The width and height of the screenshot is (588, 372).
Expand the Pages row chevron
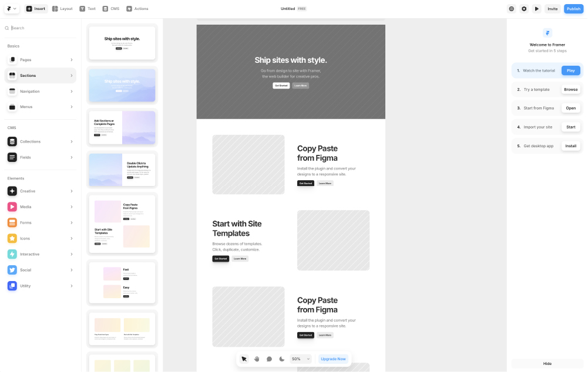click(71, 60)
